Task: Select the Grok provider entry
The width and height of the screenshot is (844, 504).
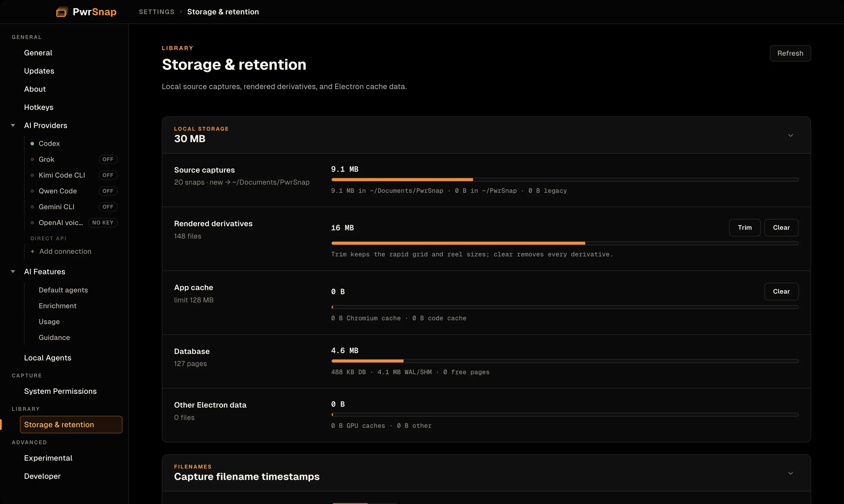Action: pyautogui.click(x=47, y=159)
